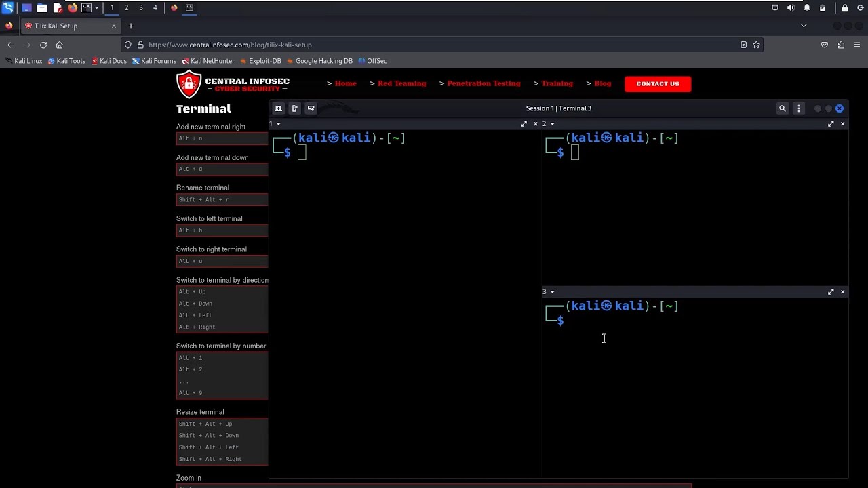Add a new terminal below
This screenshot has height=488, width=868.
[x=311, y=108]
